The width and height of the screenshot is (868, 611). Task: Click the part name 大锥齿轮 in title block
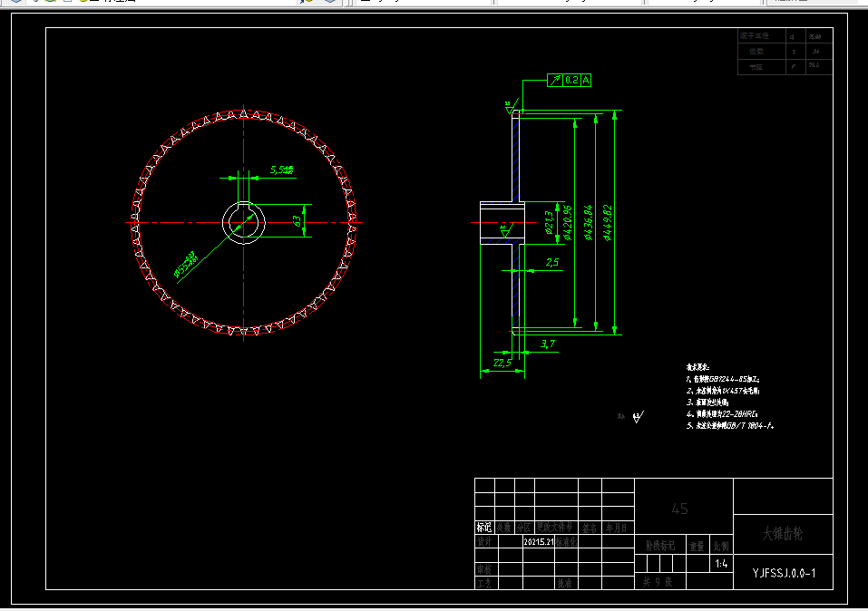[782, 534]
